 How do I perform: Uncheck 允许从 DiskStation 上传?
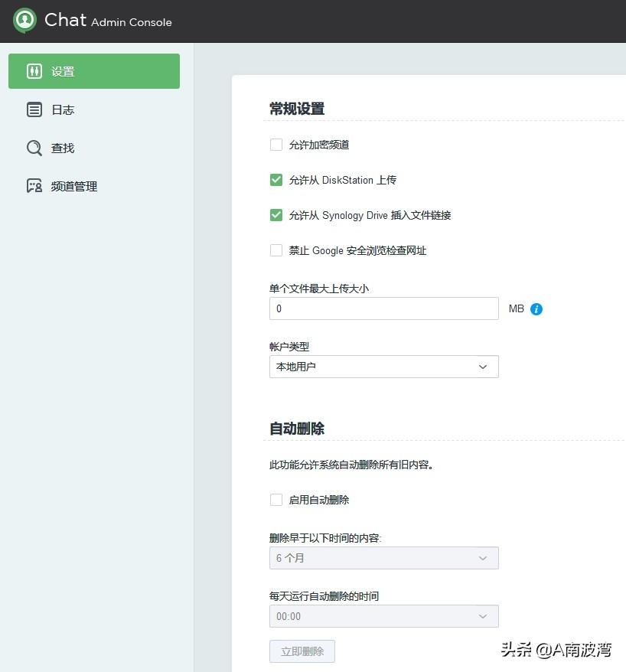click(x=276, y=180)
